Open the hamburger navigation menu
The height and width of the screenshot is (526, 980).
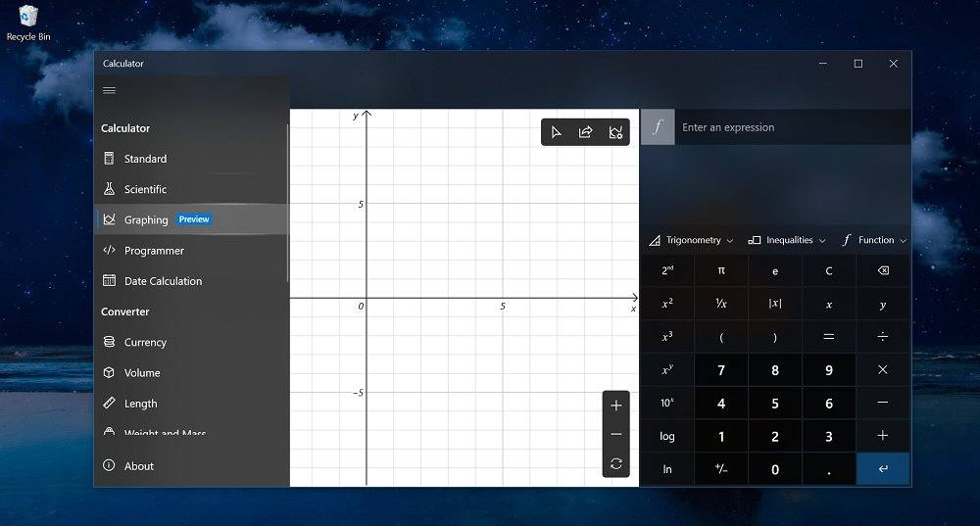(110, 90)
